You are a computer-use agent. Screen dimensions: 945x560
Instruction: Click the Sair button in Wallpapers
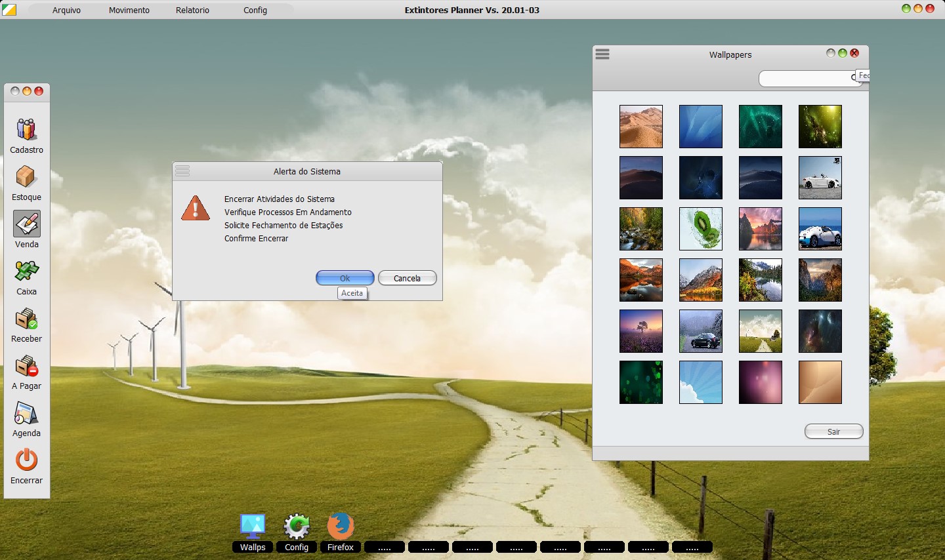833,431
